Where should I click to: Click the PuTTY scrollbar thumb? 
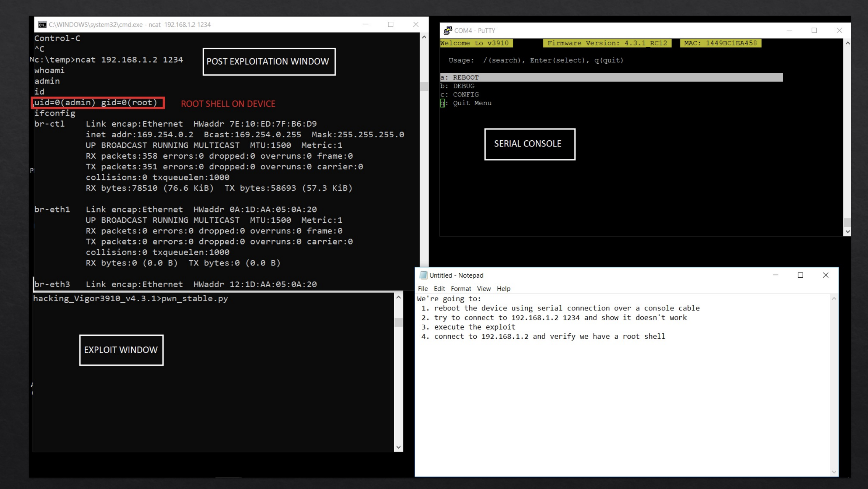click(847, 222)
